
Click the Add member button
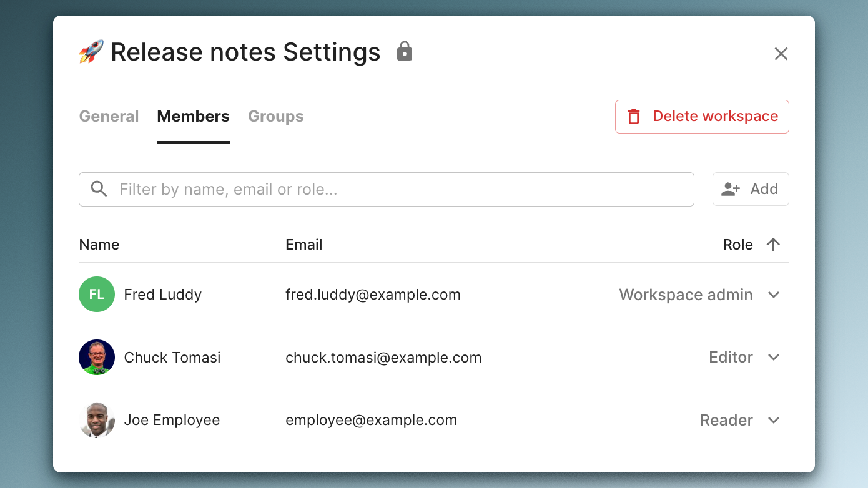(751, 189)
